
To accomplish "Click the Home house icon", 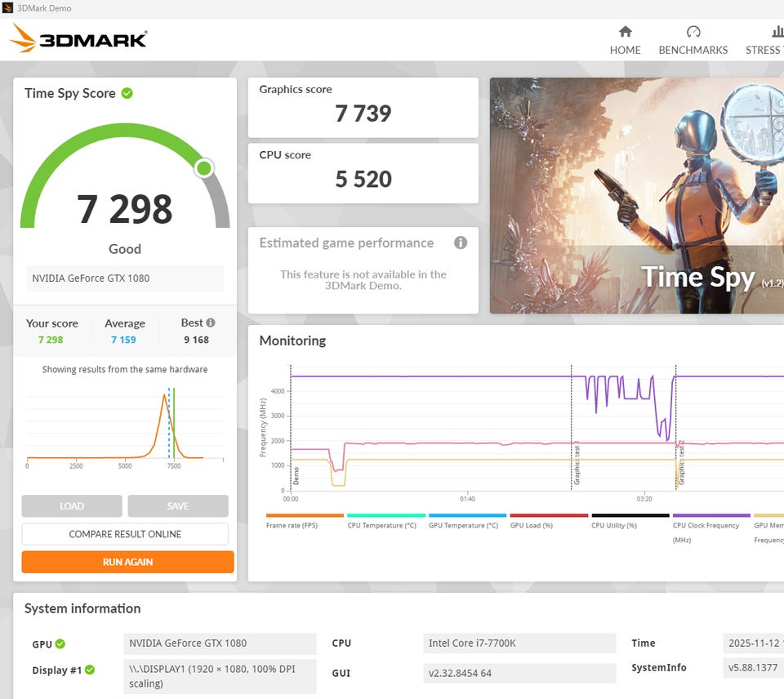I will pyautogui.click(x=625, y=32).
